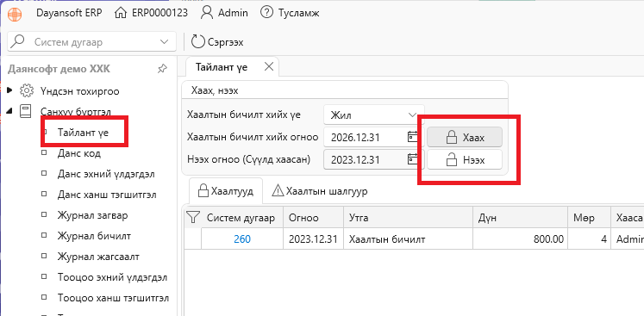
Task: Collapse the Санхүү бүртгэл tree node
Action: [10, 111]
